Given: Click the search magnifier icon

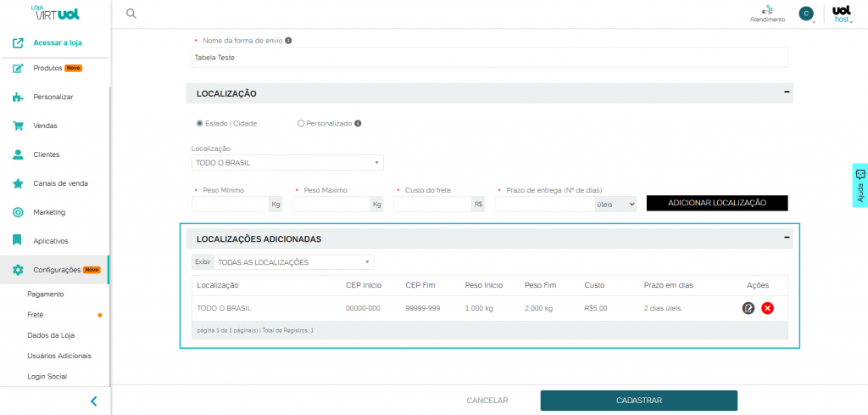Looking at the screenshot, I should (x=131, y=14).
